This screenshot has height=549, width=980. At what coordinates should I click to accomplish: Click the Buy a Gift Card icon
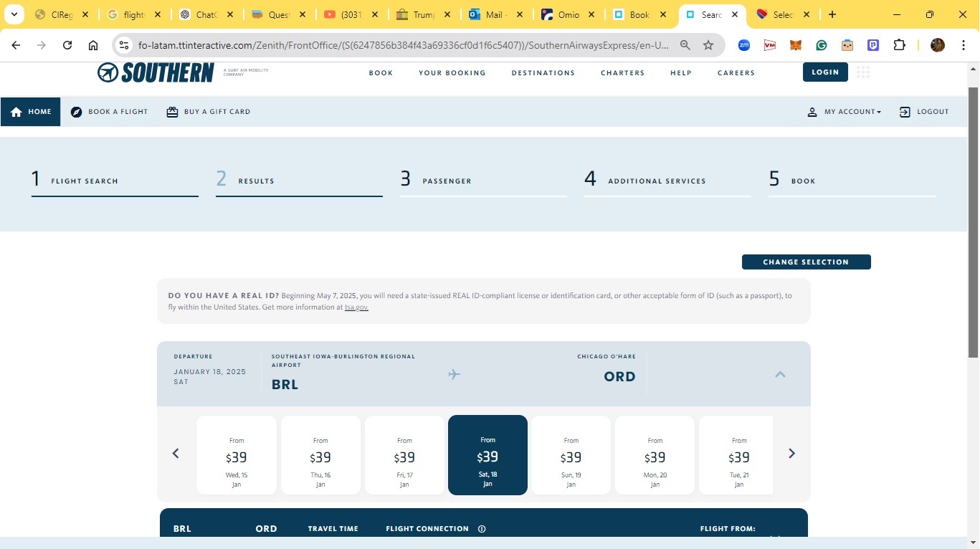(172, 112)
